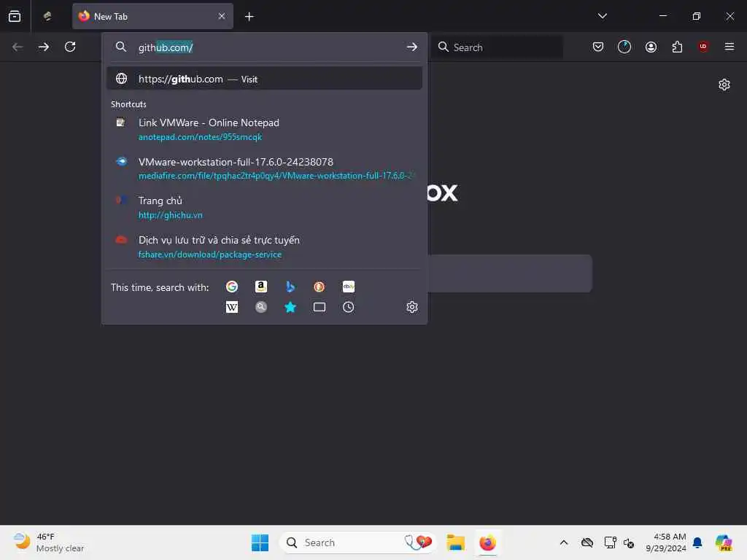
Task: Open Link VMWare - Online Notepad shortcut
Action: tap(264, 130)
